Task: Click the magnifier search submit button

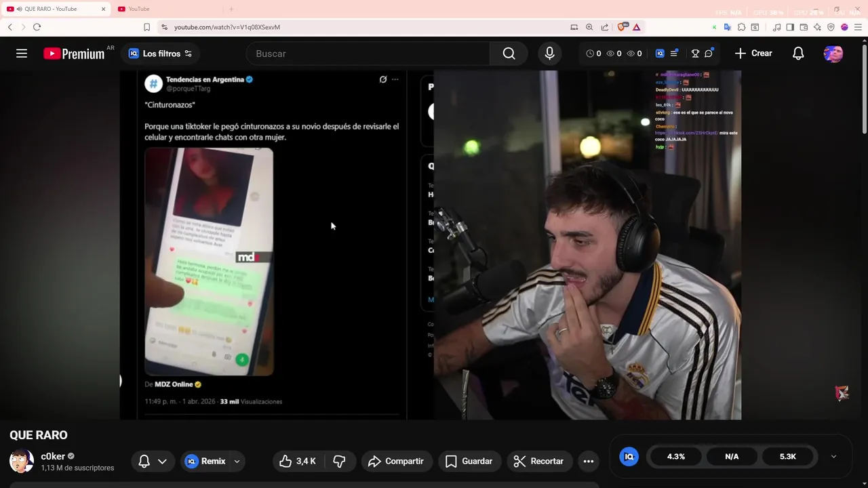Action: point(509,54)
